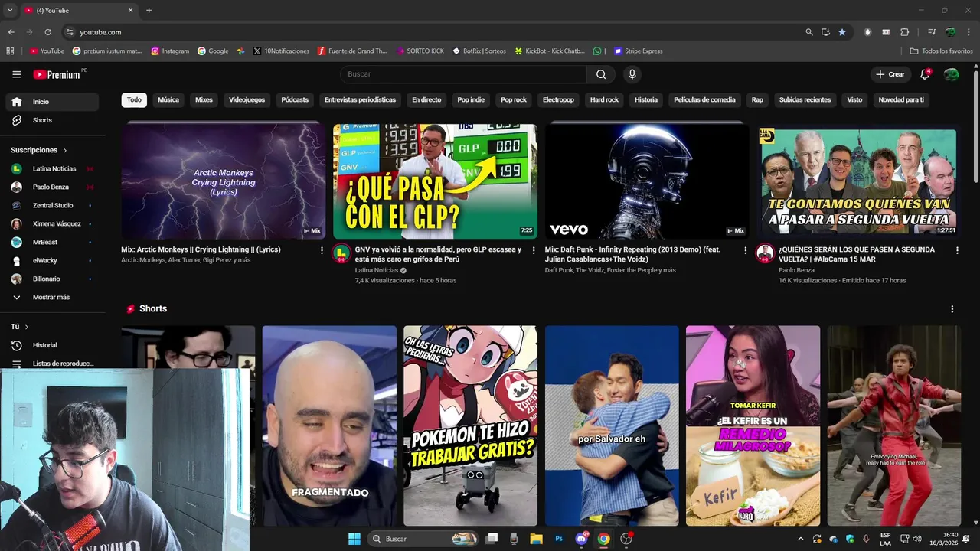Play the El kefir remedio milagroso short
Screen dimensions: 980x551
(753, 425)
